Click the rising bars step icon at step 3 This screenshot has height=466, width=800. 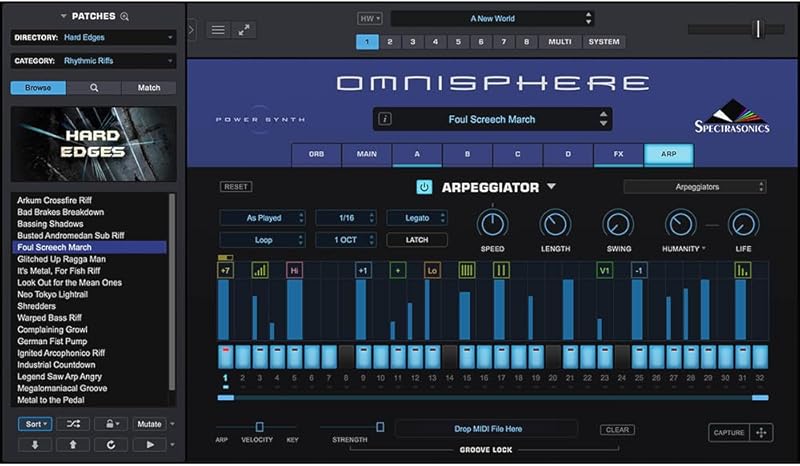coord(260,271)
